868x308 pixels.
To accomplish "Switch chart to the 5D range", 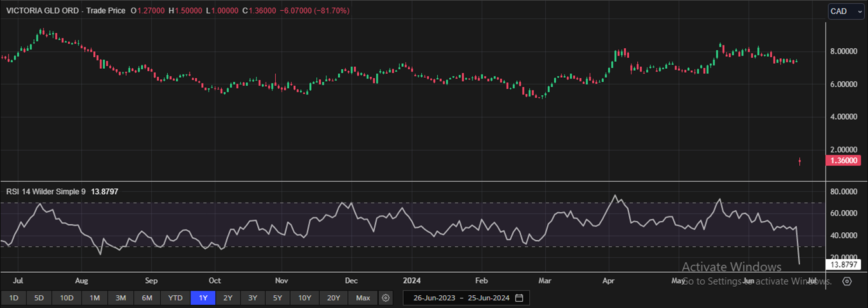I will [x=39, y=298].
